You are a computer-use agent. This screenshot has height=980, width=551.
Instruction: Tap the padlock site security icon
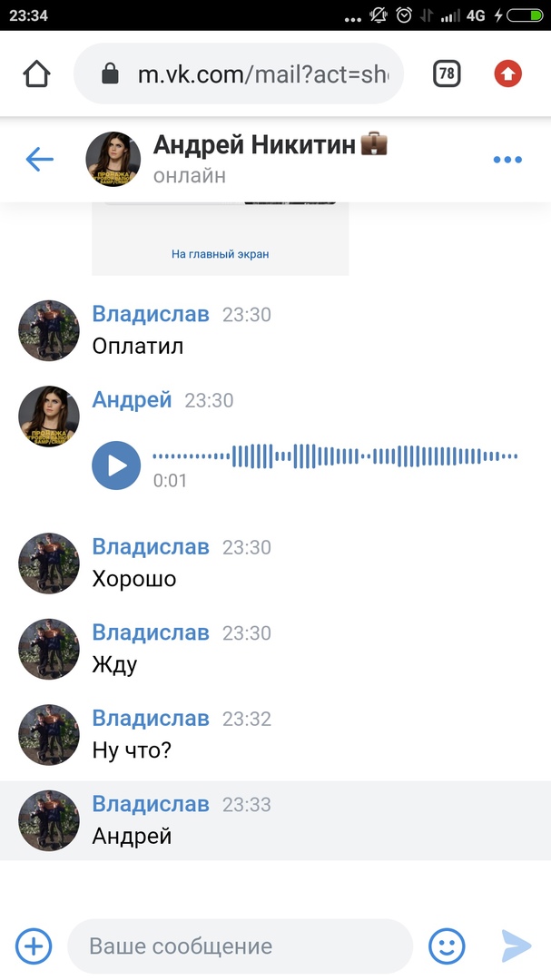pyautogui.click(x=110, y=73)
